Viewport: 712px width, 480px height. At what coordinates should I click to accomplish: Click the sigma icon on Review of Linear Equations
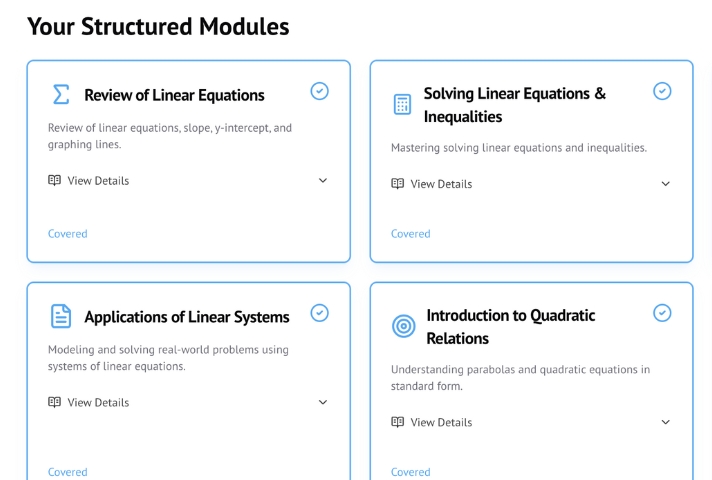[61, 95]
